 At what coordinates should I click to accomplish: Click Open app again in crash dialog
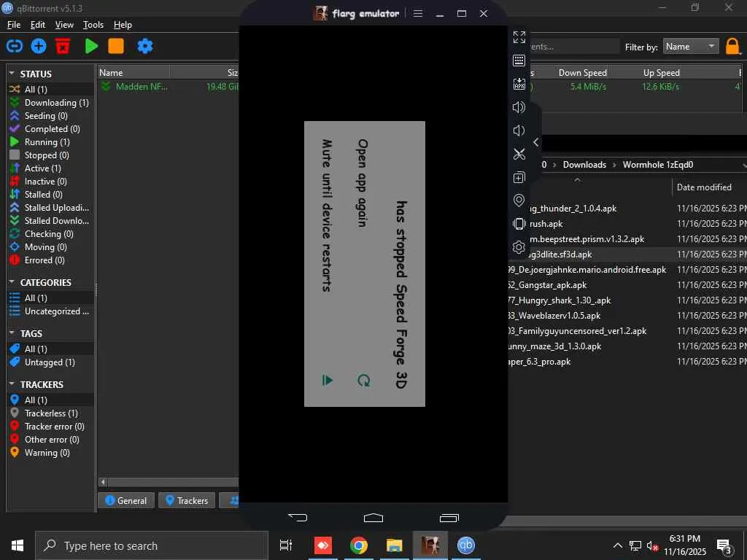[363, 183]
